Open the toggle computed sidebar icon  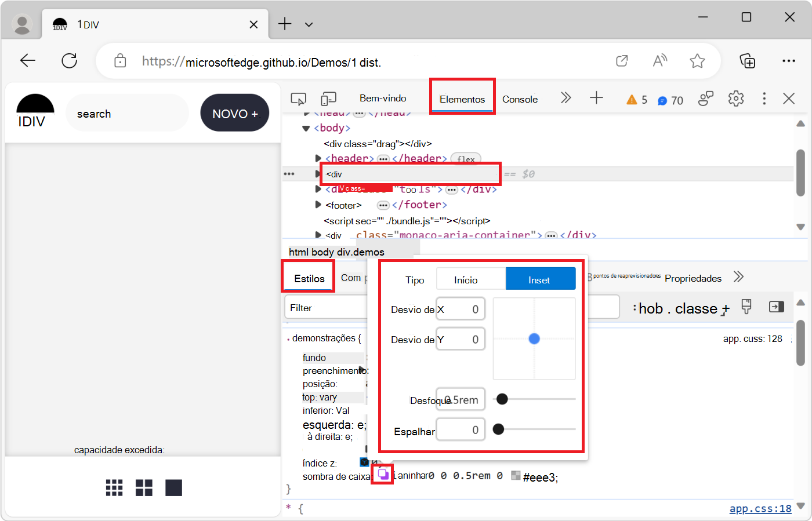[776, 307]
